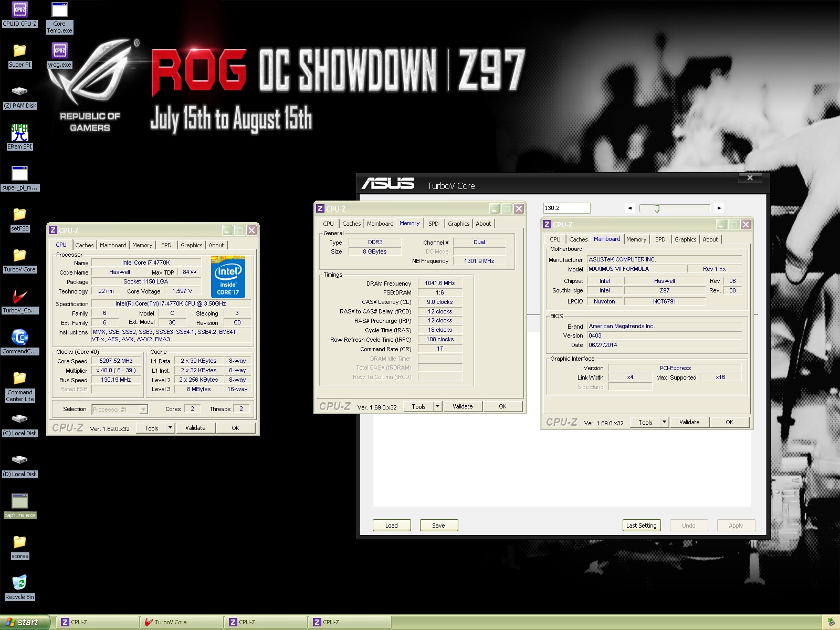
Task: Click DRAM Frequency value 1041.6 MHz
Action: coord(440,283)
